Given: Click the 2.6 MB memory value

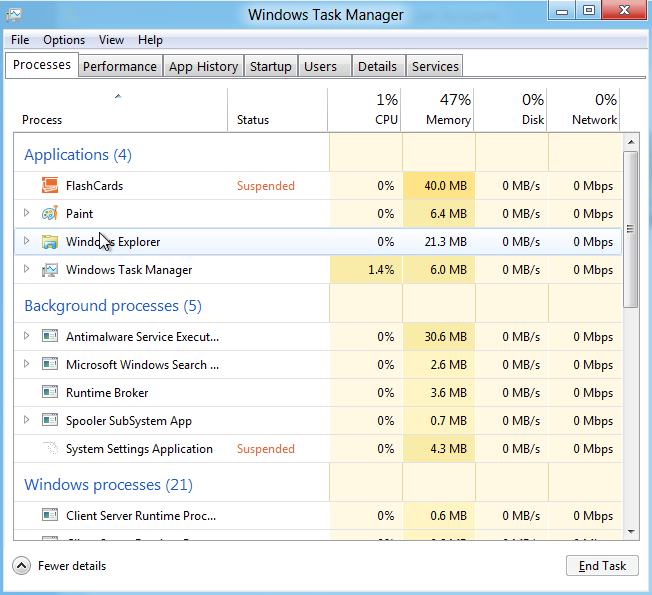Looking at the screenshot, I should pyautogui.click(x=448, y=365).
